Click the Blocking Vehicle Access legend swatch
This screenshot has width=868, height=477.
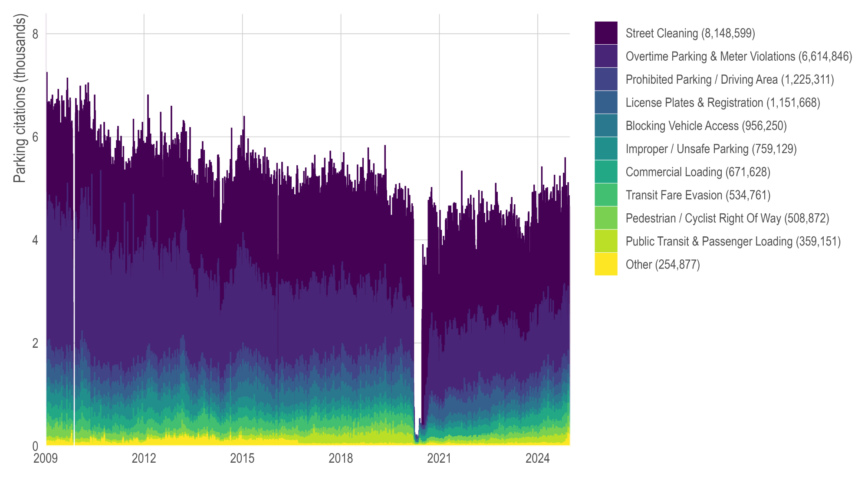coord(606,125)
